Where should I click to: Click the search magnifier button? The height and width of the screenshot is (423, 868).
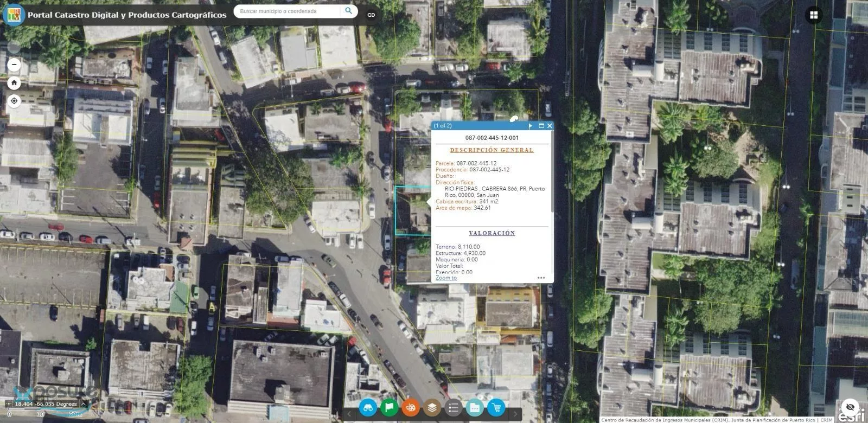[349, 11]
